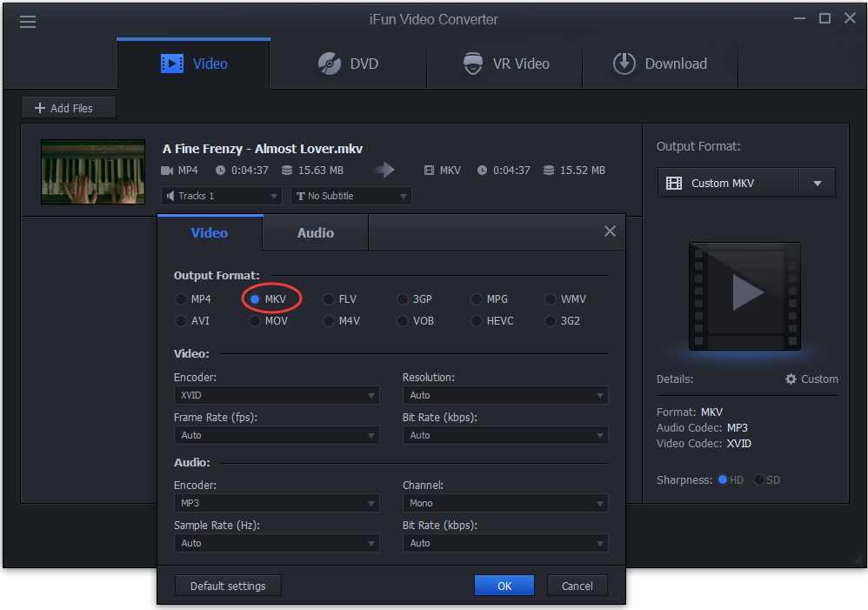Viewport: 868px width, 610px height.
Task: Pick the MOV radio button
Action: tap(255, 321)
